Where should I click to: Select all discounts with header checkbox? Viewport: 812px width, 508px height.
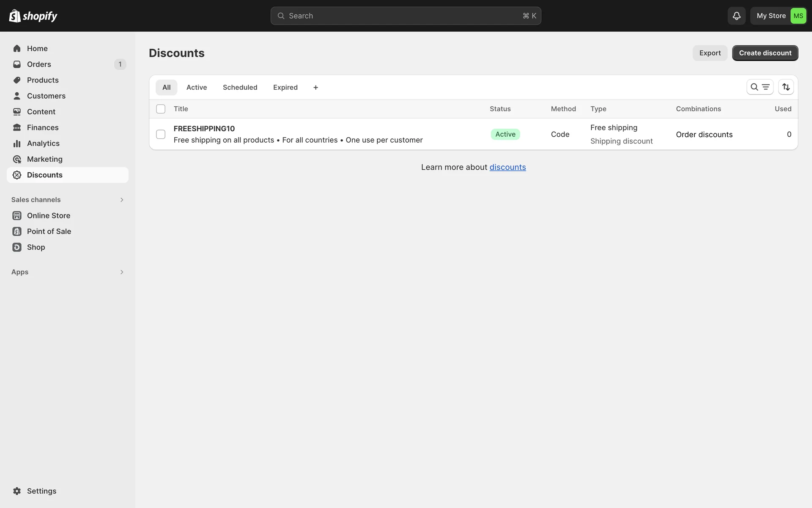(x=161, y=109)
